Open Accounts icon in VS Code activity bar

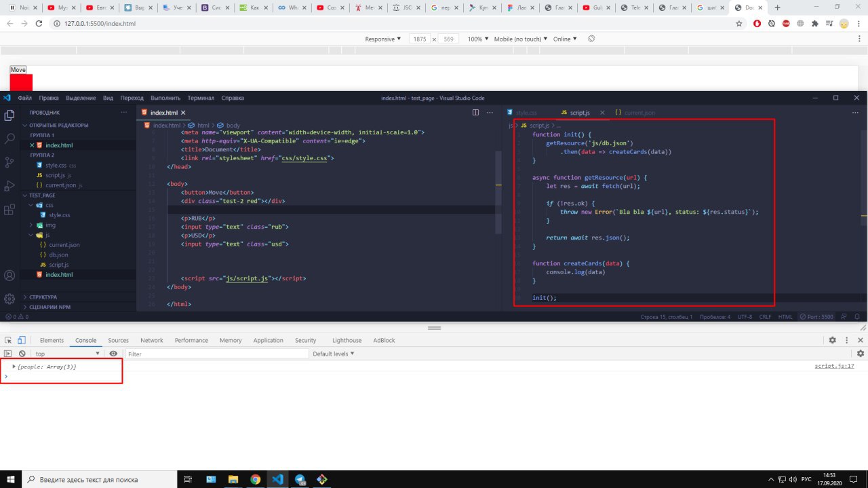[9, 276]
